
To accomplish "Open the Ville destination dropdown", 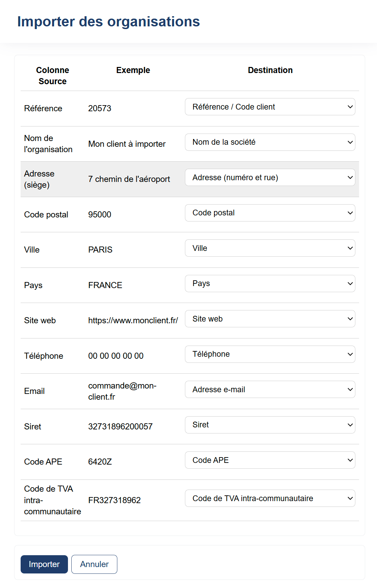I will [x=270, y=248].
